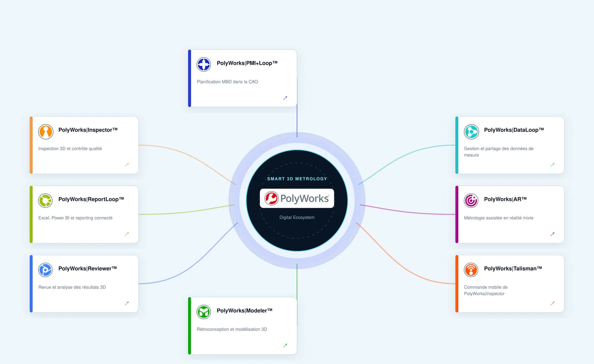594x364 pixels.
Task: Open the PolyWorks|Reviewer title link
Action: click(87, 269)
